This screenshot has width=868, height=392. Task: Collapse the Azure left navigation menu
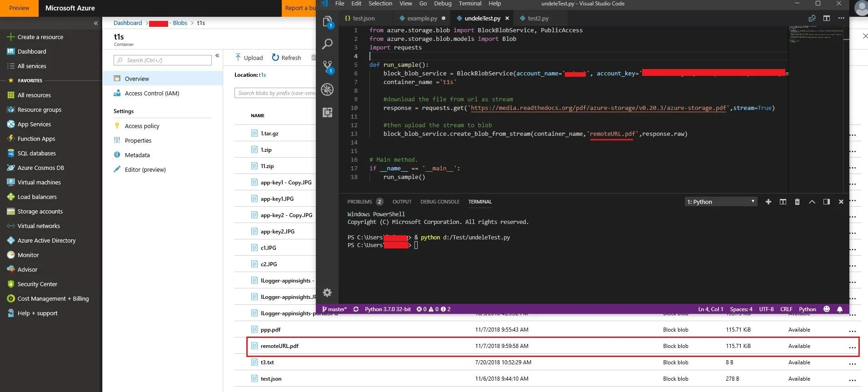point(96,23)
